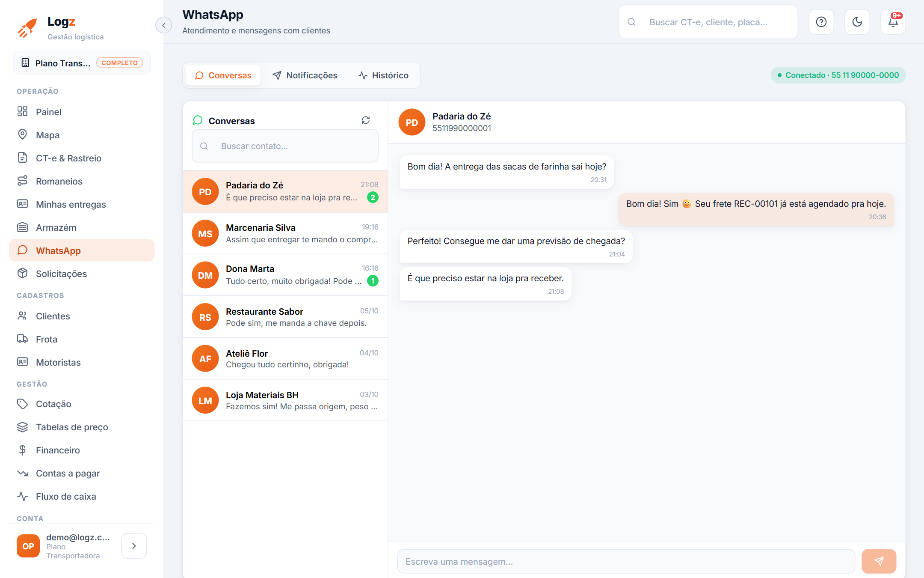Viewport: 924px width, 578px height.
Task: Refresh the conversations list
Action: (x=366, y=120)
